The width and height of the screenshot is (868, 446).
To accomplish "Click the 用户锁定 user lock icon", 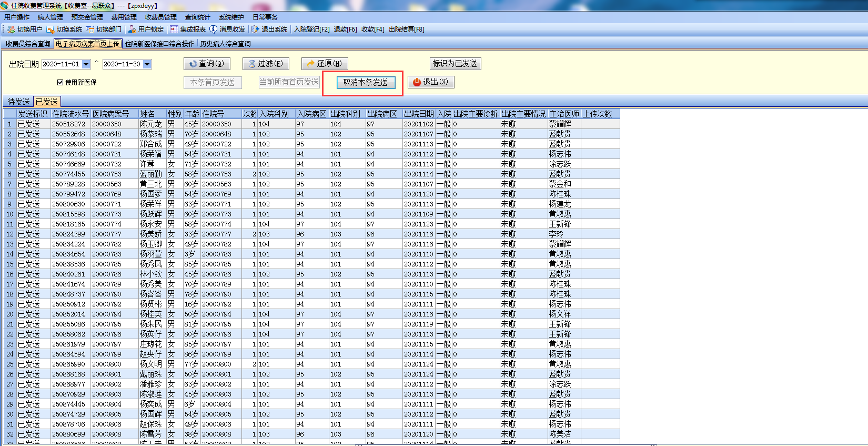I will pyautogui.click(x=132, y=29).
